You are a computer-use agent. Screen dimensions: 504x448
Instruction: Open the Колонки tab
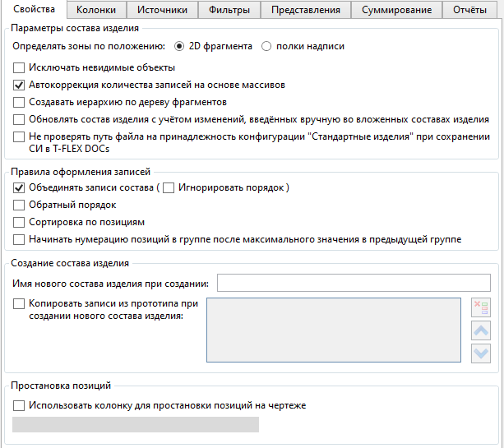(96, 10)
